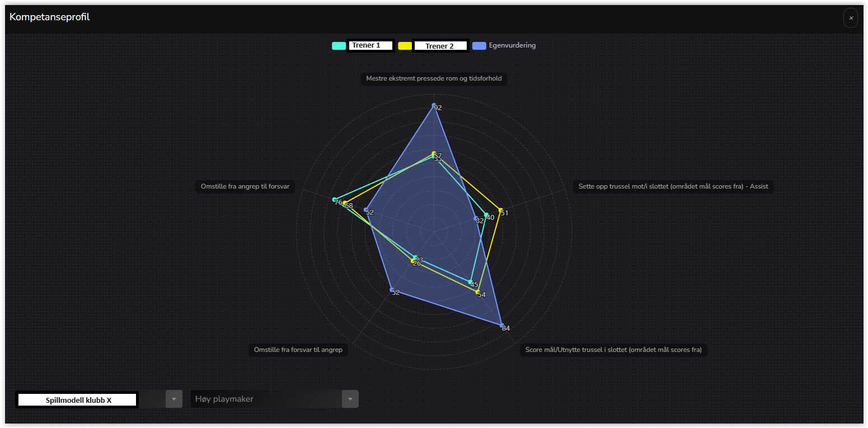The image size is (868, 428).
Task: Toggle the Trener 2 legend label
Action: point(440,46)
